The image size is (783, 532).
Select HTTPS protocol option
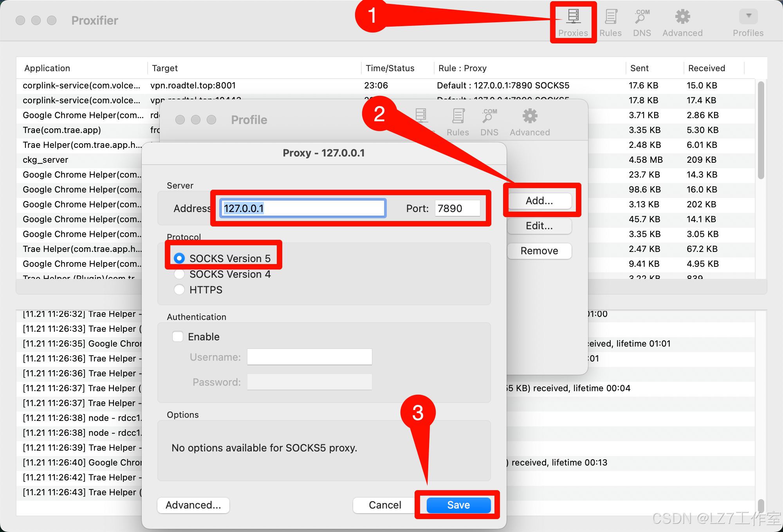(x=179, y=290)
